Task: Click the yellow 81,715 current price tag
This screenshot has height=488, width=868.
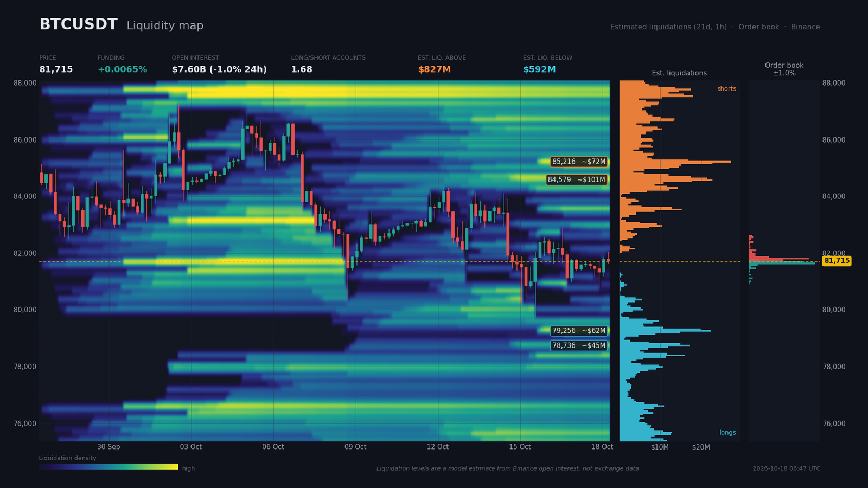Action: (837, 261)
